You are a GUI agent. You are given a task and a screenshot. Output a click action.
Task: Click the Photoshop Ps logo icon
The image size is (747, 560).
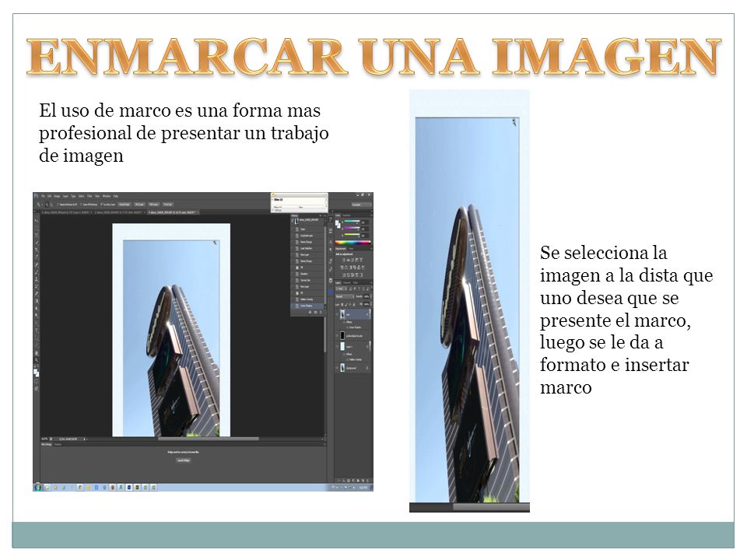click(36, 196)
